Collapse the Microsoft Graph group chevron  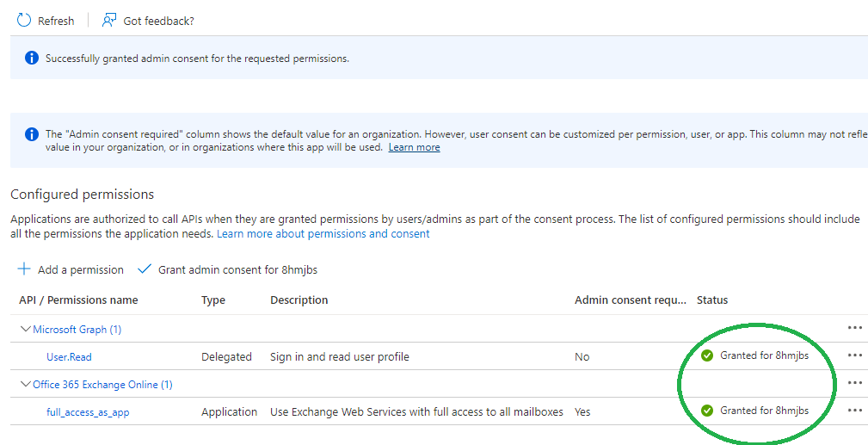click(25, 329)
